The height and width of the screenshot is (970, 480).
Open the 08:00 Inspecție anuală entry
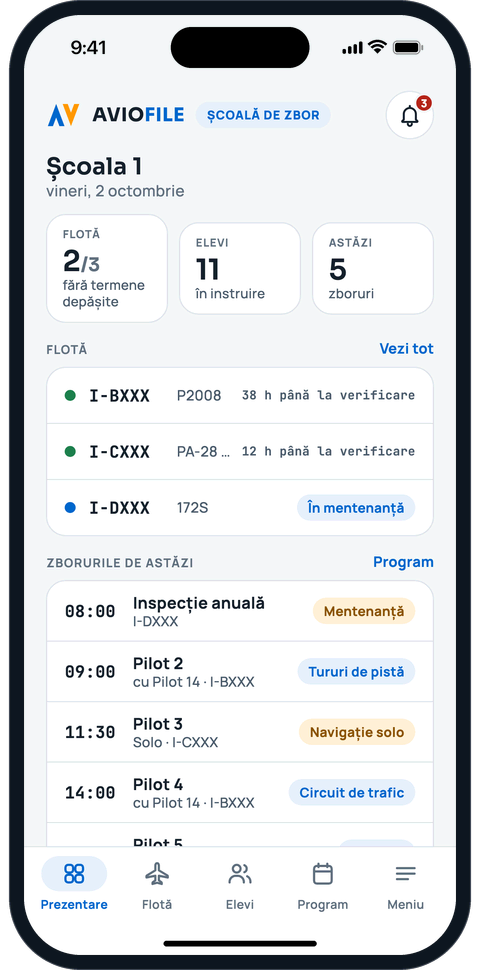point(240,611)
